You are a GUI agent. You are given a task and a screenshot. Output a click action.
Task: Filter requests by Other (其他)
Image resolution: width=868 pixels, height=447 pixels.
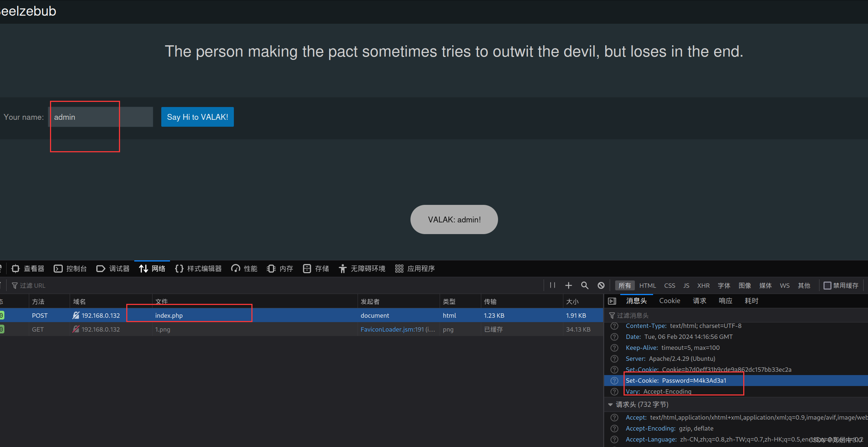804,286
